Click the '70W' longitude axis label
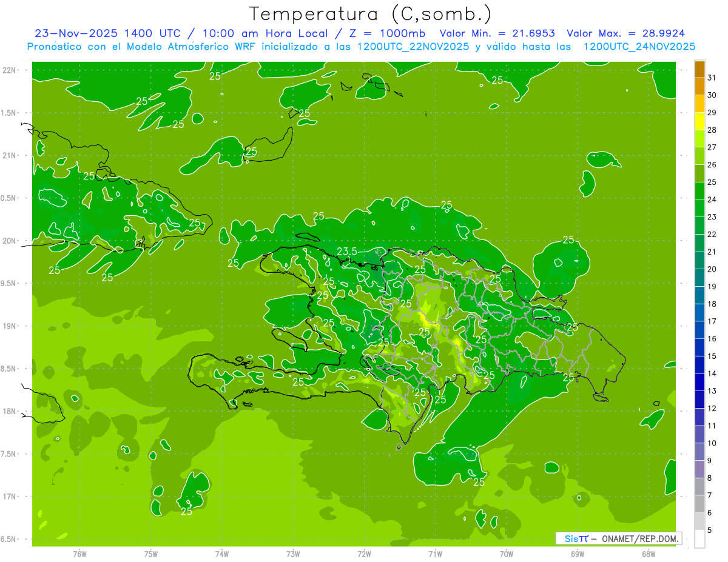 click(x=507, y=554)
